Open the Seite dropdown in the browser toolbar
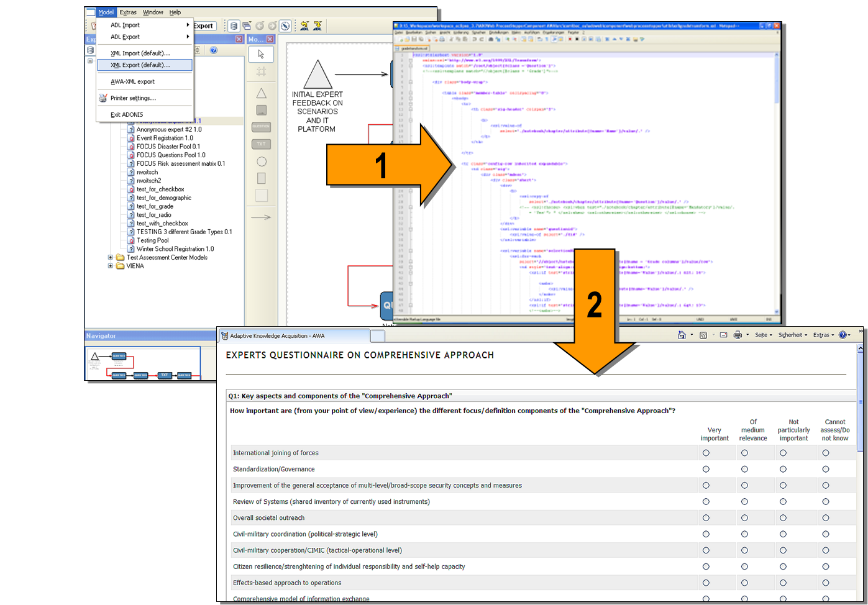The width and height of the screenshot is (868, 605). [x=762, y=335]
